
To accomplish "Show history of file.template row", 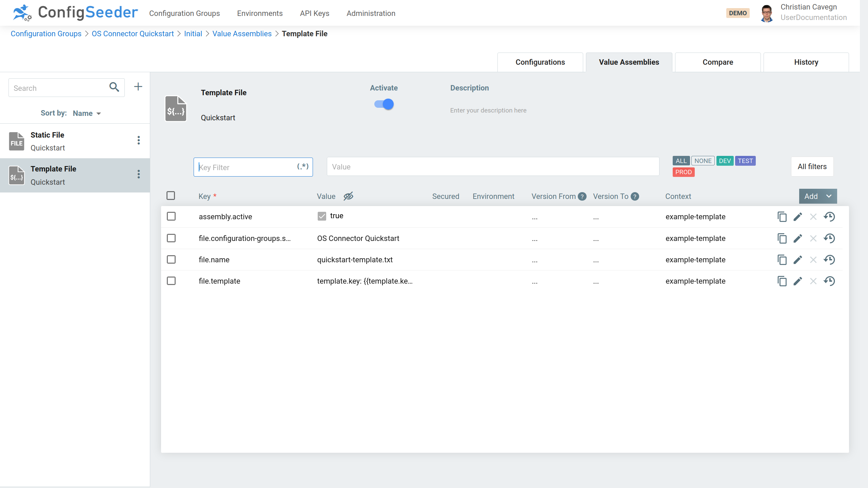I will 829,281.
